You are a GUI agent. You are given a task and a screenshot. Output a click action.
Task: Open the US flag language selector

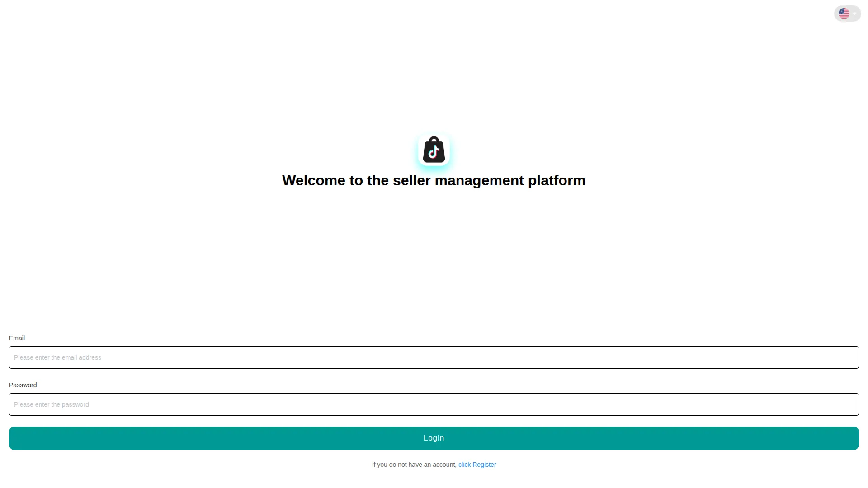click(x=847, y=14)
